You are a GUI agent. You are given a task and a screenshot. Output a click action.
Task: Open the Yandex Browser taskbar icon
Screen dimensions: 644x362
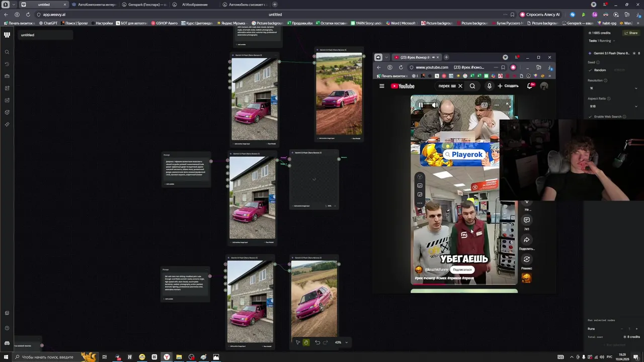[x=167, y=357]
